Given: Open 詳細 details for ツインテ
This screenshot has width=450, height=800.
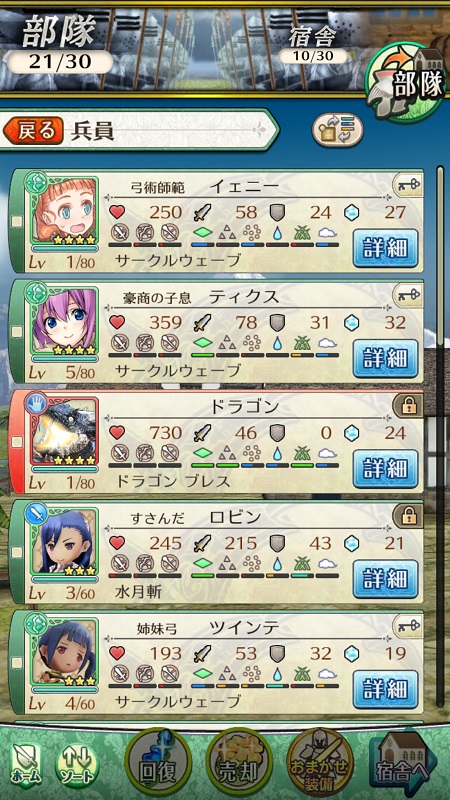Looking at the screenshot, I should (385, 689).
